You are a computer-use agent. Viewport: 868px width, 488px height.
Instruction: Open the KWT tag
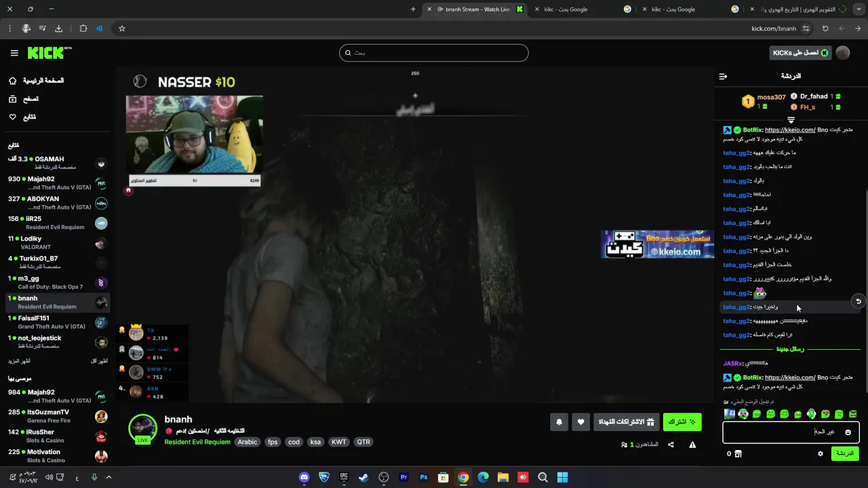coord(338,442)
